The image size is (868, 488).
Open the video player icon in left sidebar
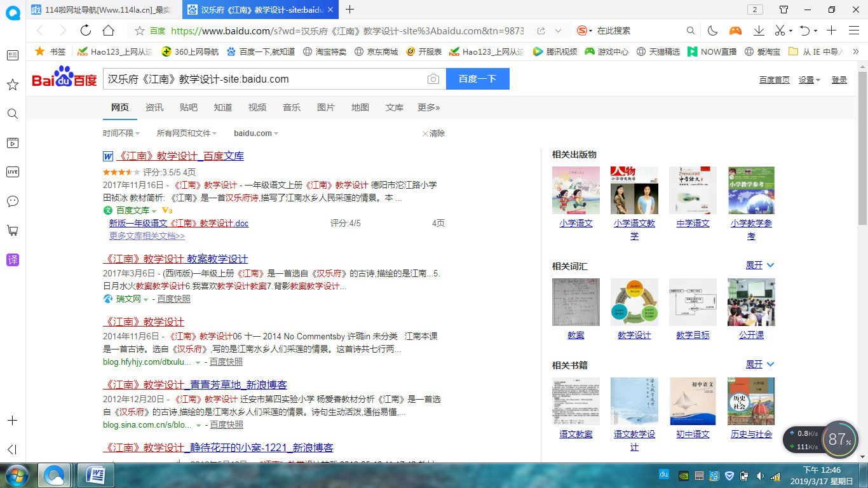click(x=12, y=143)
